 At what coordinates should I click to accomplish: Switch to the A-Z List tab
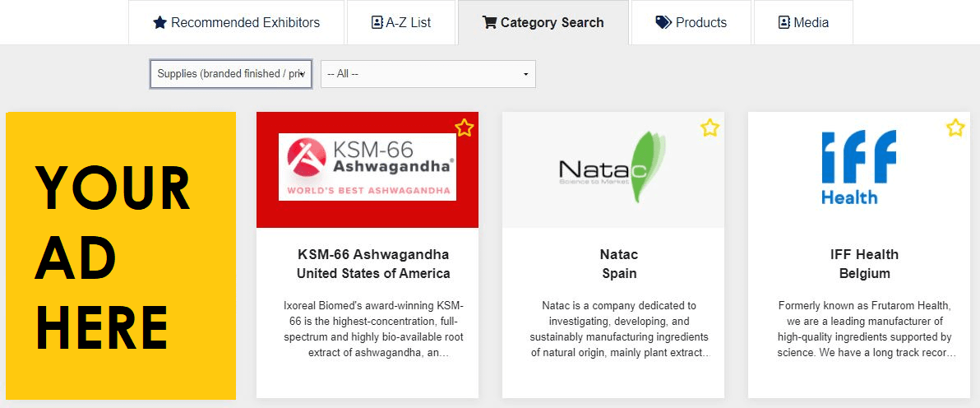(x=401, y=22)
